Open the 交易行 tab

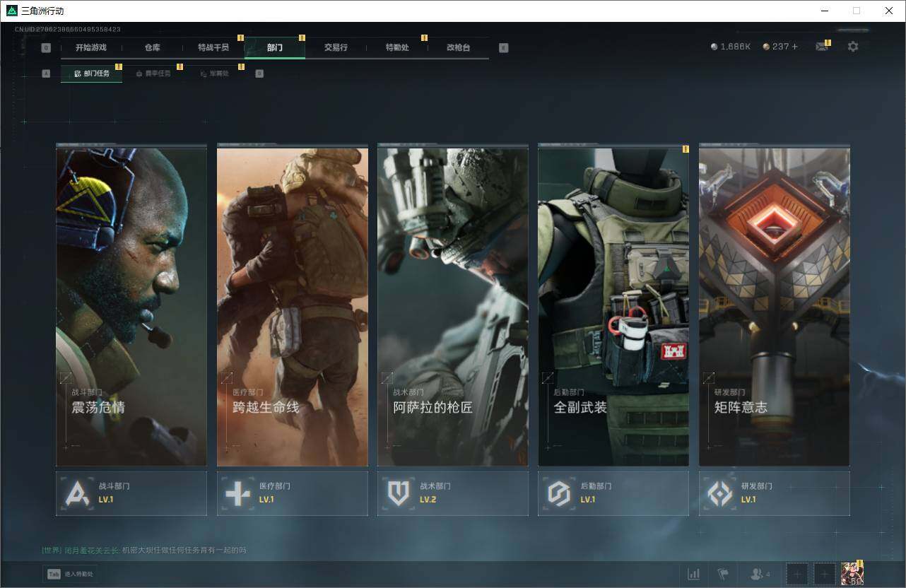[336, 47]
